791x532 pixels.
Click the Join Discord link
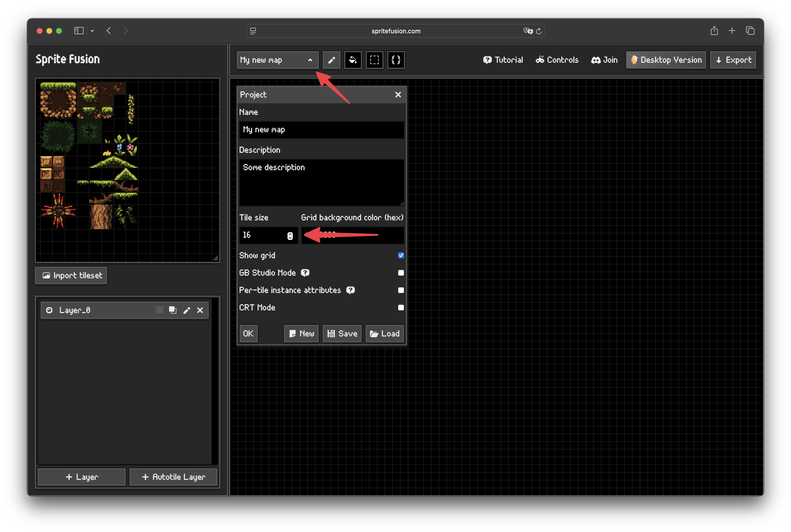pos(604,60)
